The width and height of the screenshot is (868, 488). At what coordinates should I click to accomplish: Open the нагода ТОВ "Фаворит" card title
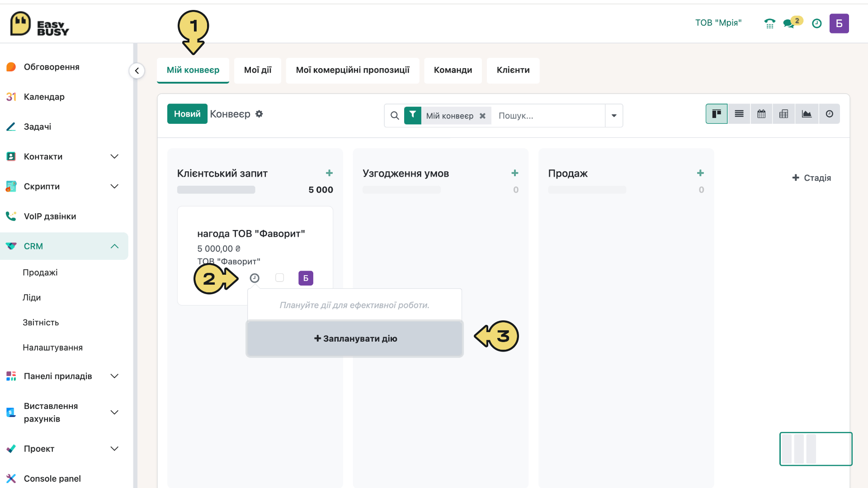pyautogui.click(x=251, y=234)
